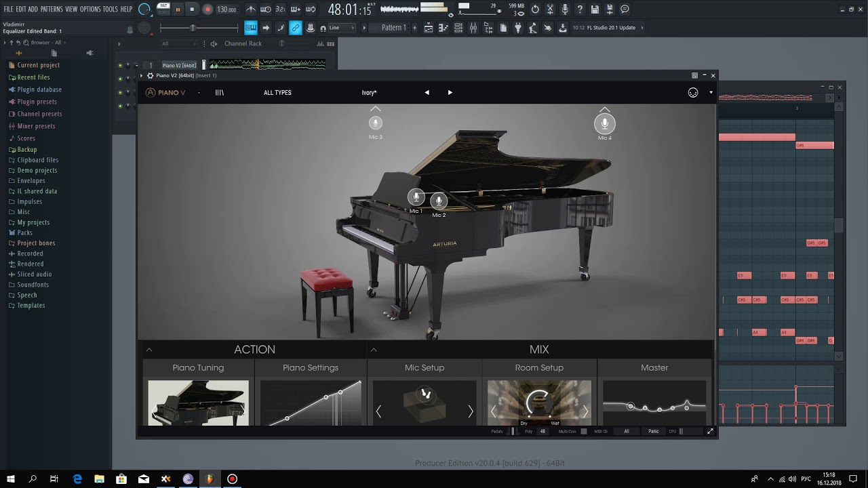Open the FILE menu
The width and height of the screenshot is (868, 488).
(9, 9)
